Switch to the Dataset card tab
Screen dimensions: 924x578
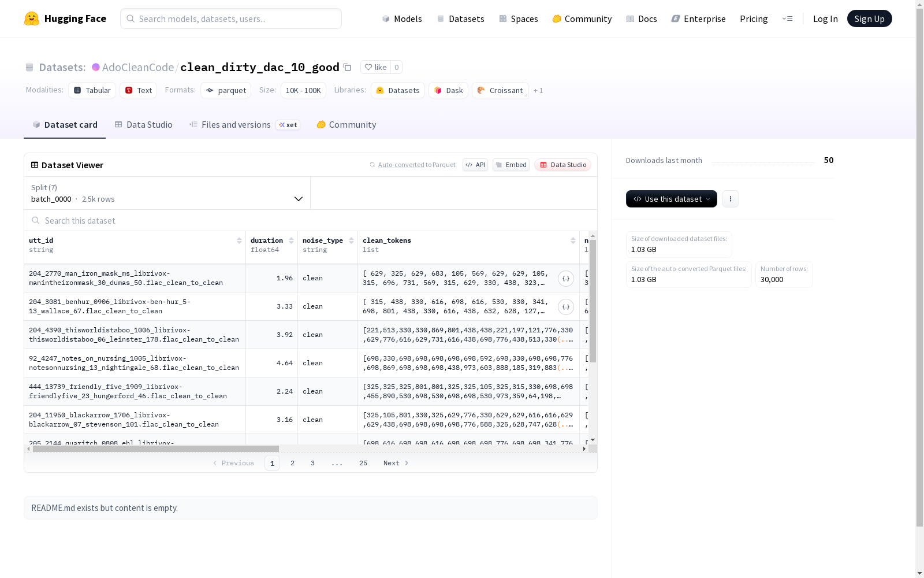click(x=65, y=125)
